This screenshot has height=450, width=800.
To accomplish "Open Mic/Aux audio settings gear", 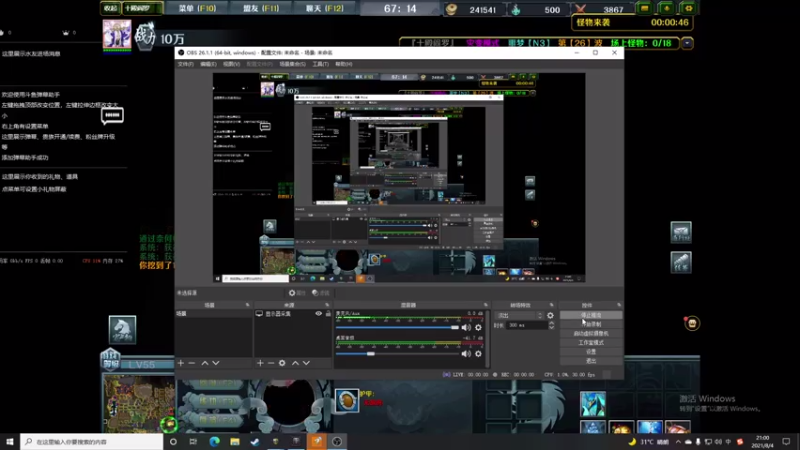I will [x=478, y=328].
